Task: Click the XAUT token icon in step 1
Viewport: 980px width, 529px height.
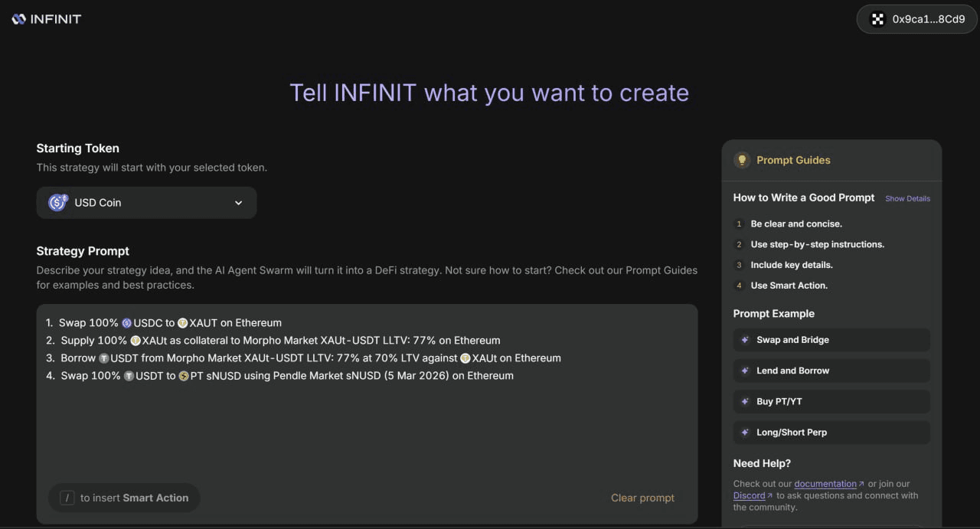Action: 182,323
